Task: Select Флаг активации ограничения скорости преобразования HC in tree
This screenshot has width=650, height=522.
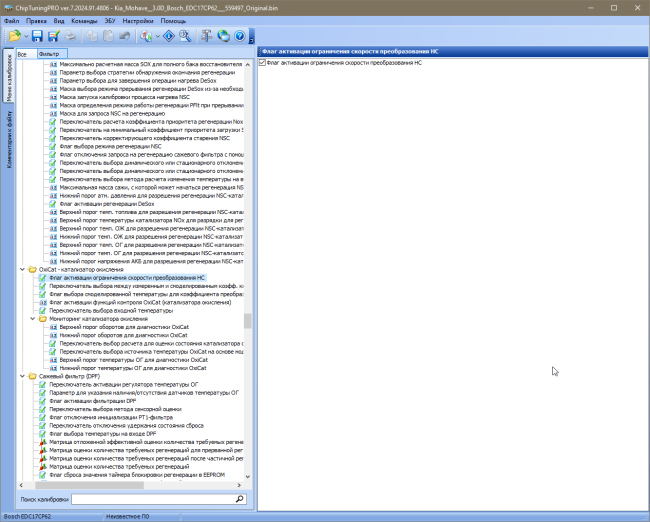Action: [127, 278]
